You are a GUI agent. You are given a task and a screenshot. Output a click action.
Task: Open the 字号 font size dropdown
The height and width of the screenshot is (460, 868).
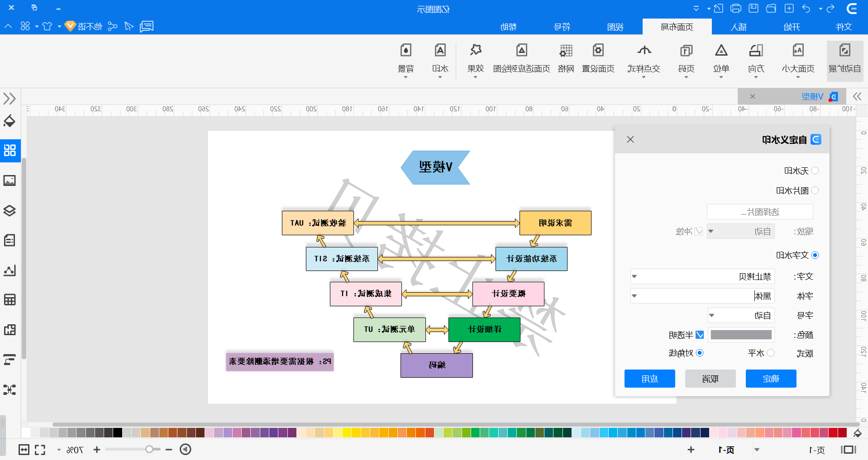pyautogui.click(x=741, y=315)
